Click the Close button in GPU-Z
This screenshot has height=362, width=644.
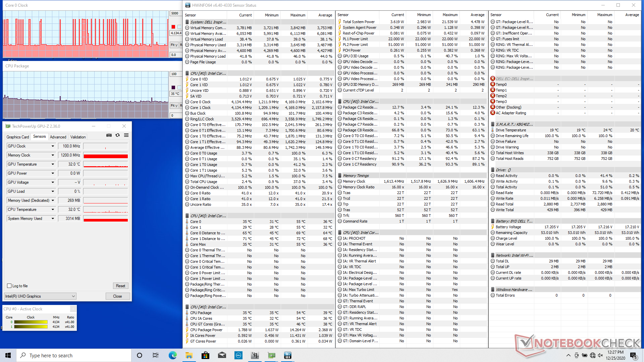[x=117, y=296]
